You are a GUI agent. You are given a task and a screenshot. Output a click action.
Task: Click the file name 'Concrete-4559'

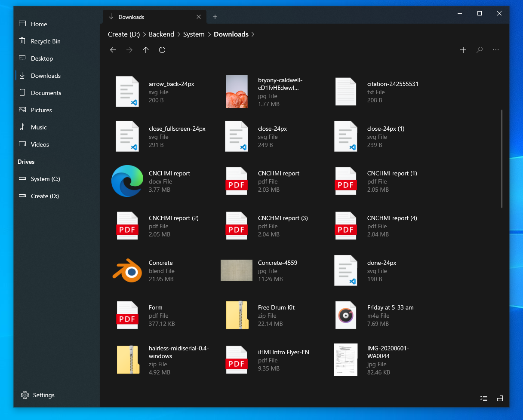(x=277, y=263)
